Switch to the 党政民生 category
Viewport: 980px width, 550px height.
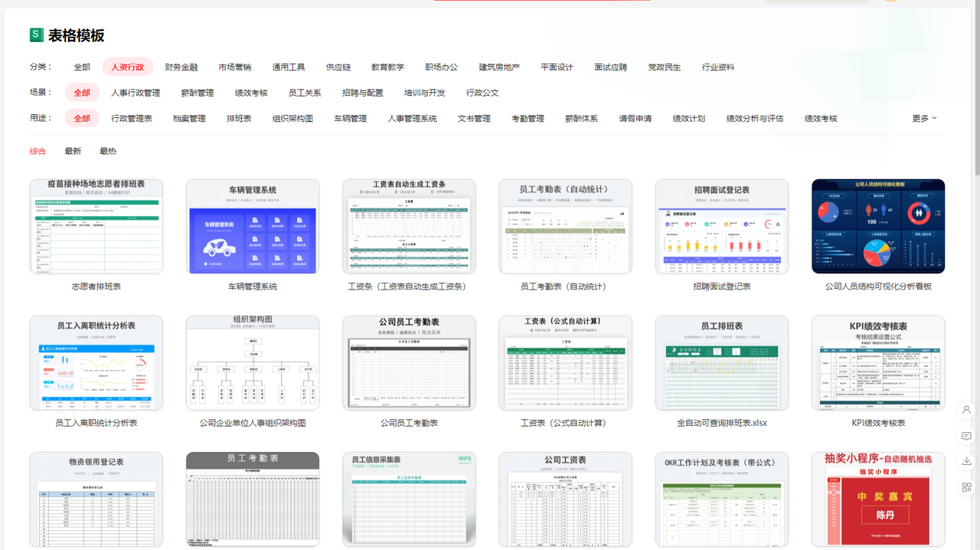664,67
